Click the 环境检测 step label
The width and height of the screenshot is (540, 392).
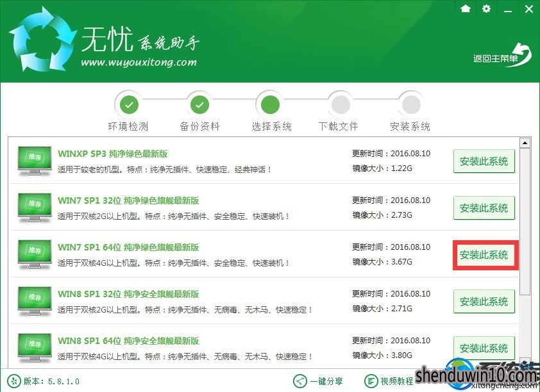tap(128, 127)
